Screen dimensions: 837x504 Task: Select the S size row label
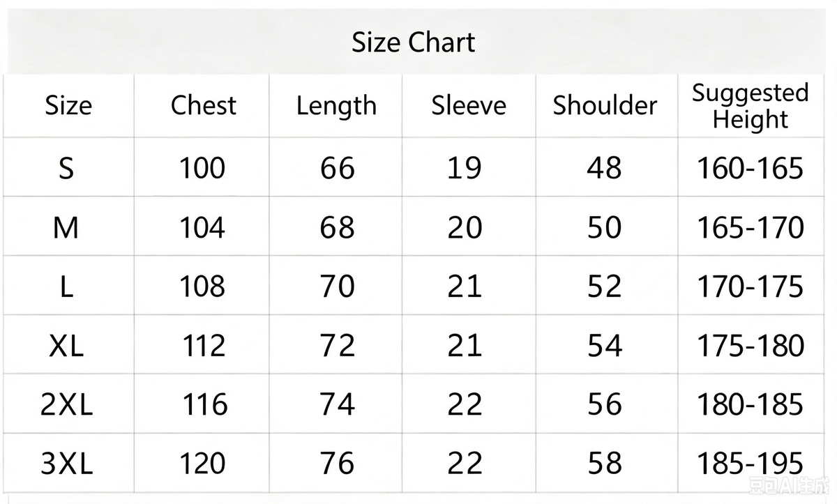point(66,168)
